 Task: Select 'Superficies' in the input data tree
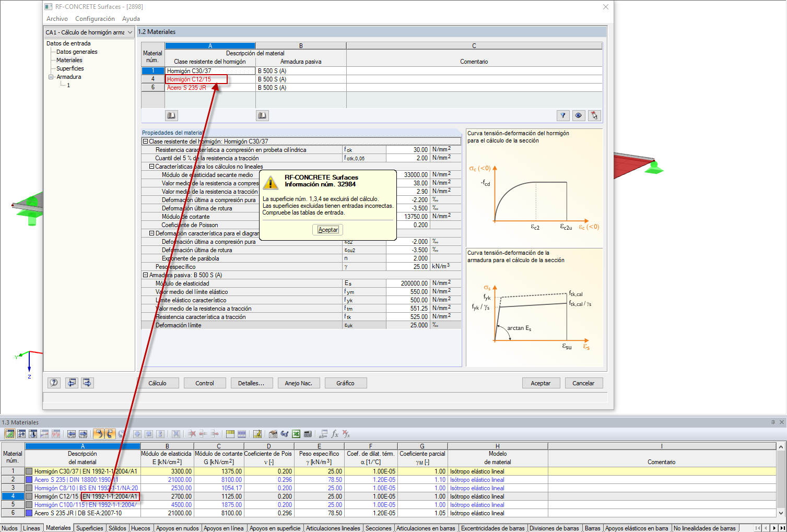point(70,68)
